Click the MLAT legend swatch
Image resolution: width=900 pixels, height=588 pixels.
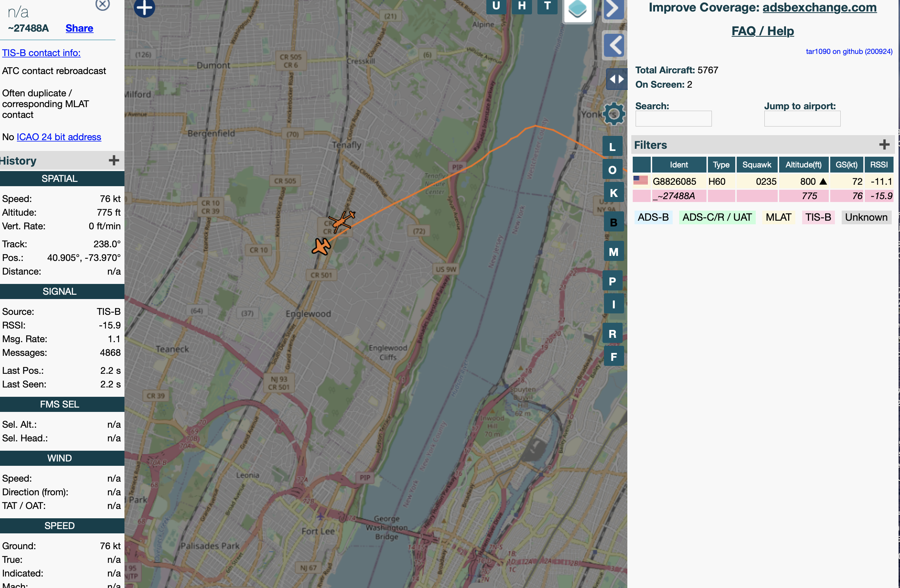click(778, 217)
